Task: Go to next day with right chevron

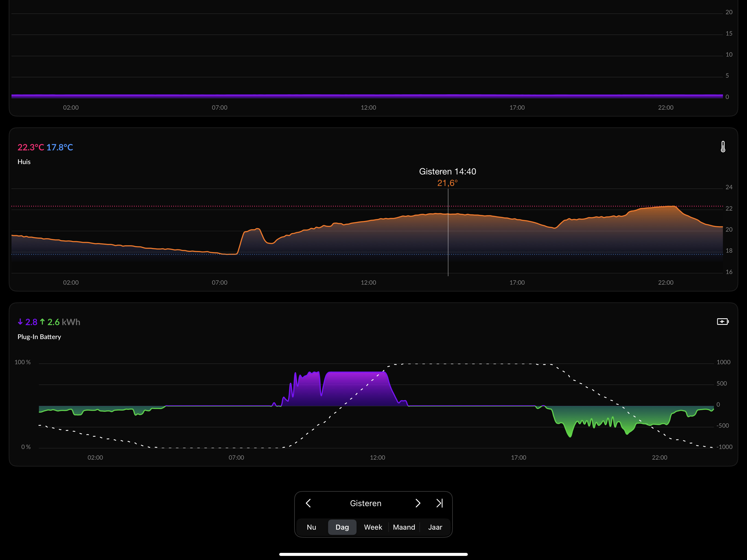Action: tap(418, 503)
